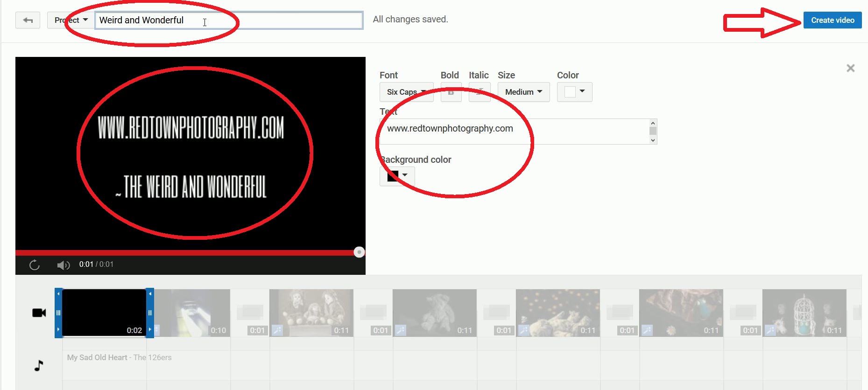
Task: Toggle Italic text formatting
Action: tap(480, 92)
